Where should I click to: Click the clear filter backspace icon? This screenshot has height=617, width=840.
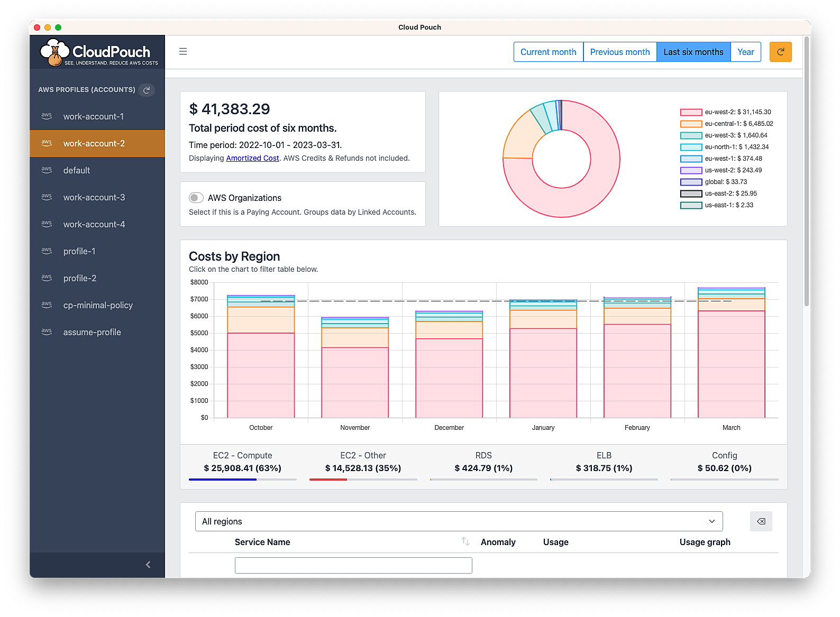761,521
